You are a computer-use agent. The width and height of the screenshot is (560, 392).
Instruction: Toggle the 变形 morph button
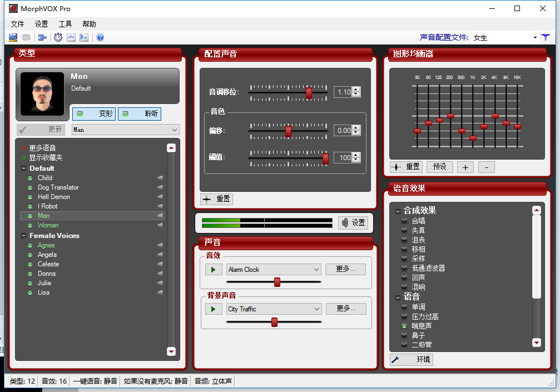pos(94,114)
